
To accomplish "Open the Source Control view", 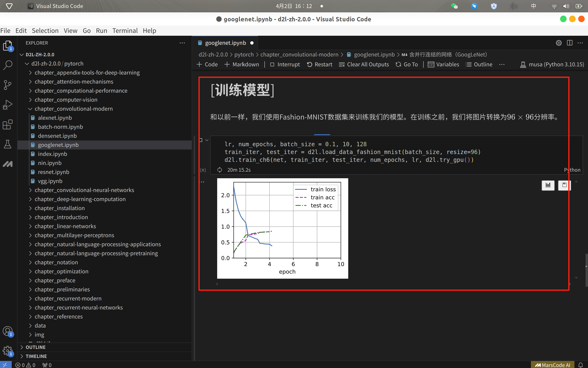I will click(x=8, y=85).
